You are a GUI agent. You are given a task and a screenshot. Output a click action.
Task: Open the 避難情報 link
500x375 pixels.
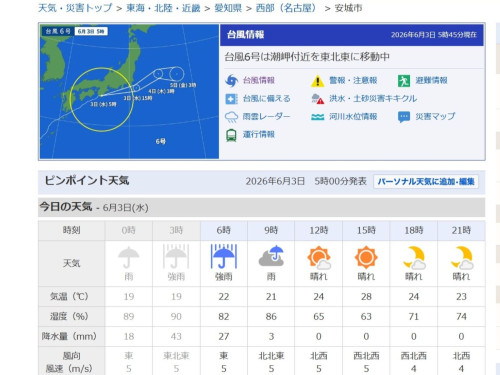431,80
